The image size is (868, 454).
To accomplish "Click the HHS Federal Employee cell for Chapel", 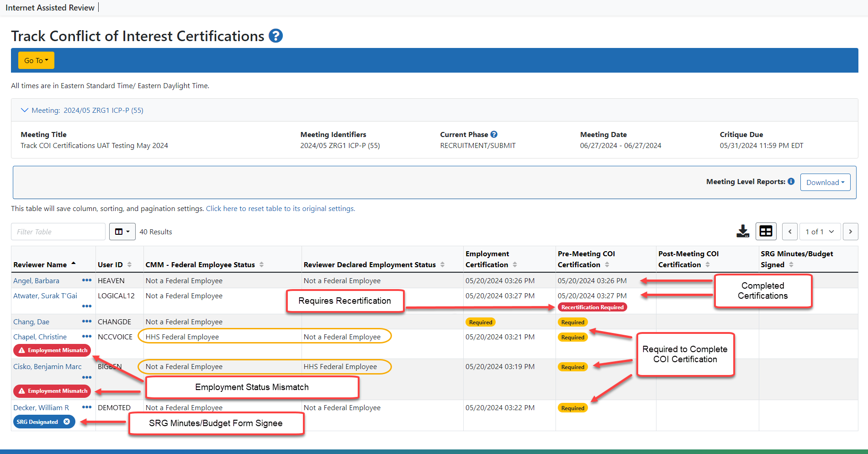I will 182,337.
